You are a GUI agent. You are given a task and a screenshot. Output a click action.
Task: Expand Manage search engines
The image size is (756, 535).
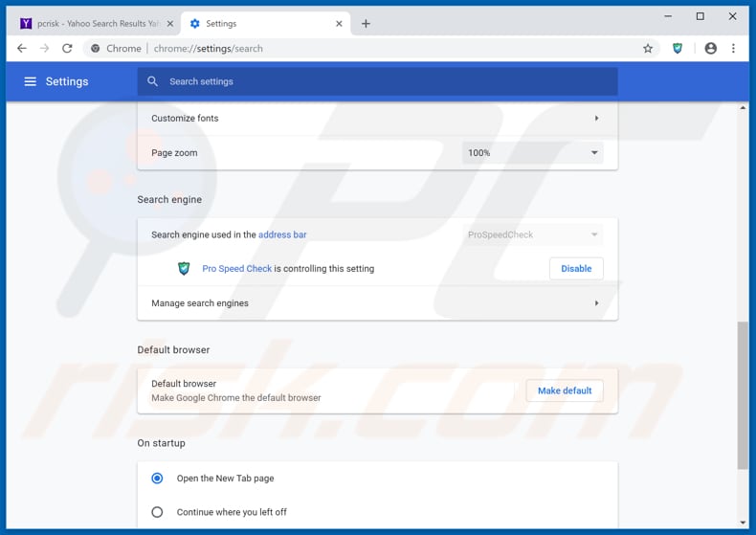tap(377, 303)
